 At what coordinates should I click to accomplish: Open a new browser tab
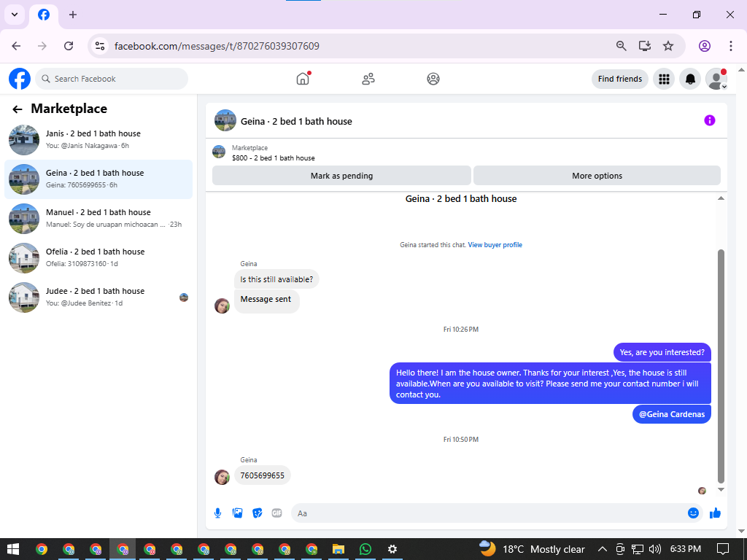(72, 15)
